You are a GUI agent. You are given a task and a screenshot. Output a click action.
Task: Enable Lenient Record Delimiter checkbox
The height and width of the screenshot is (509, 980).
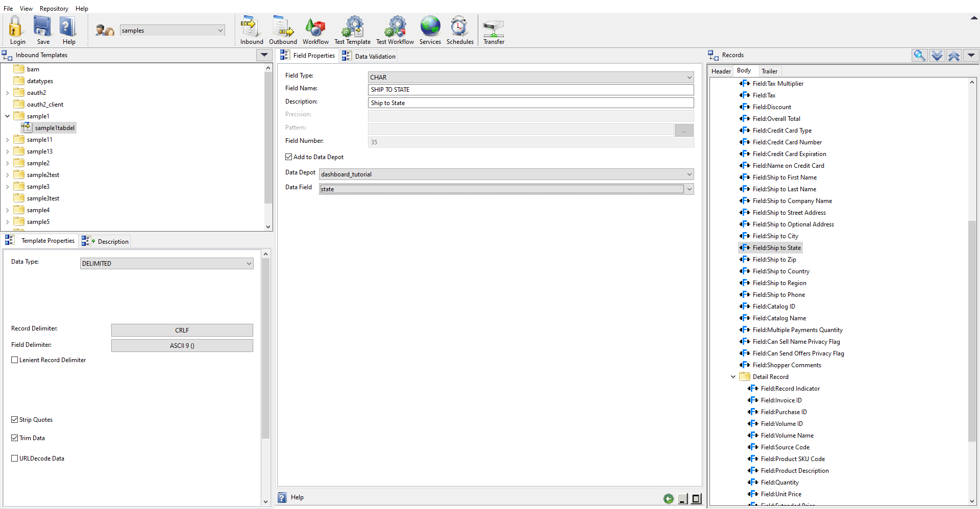15,360
